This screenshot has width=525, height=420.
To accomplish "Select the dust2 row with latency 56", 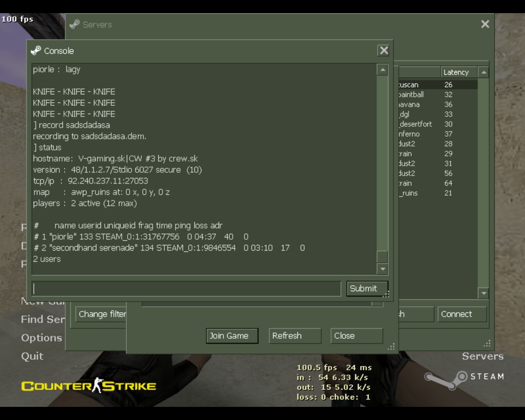I will 438,173.
